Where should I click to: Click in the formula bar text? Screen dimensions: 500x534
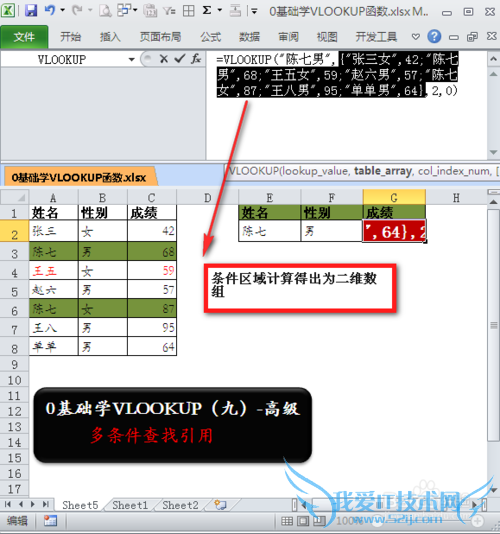(x=346, y=105)
